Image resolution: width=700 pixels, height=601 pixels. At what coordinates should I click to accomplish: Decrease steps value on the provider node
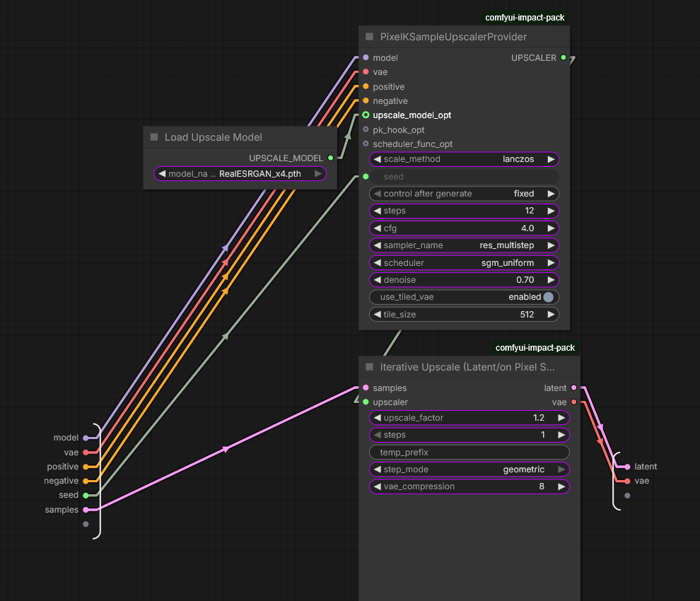(x=378, y=211)
